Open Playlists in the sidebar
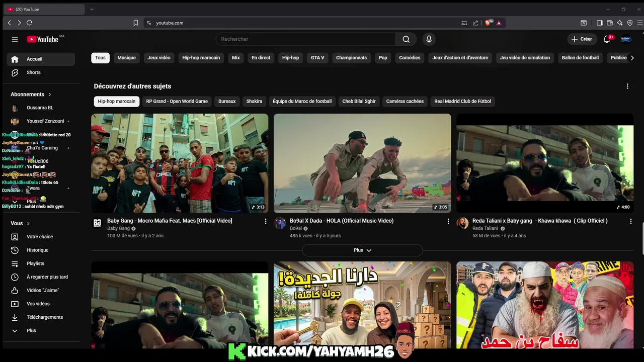The width and height of the screenshot is (644, 362). (x=41, y=263)
